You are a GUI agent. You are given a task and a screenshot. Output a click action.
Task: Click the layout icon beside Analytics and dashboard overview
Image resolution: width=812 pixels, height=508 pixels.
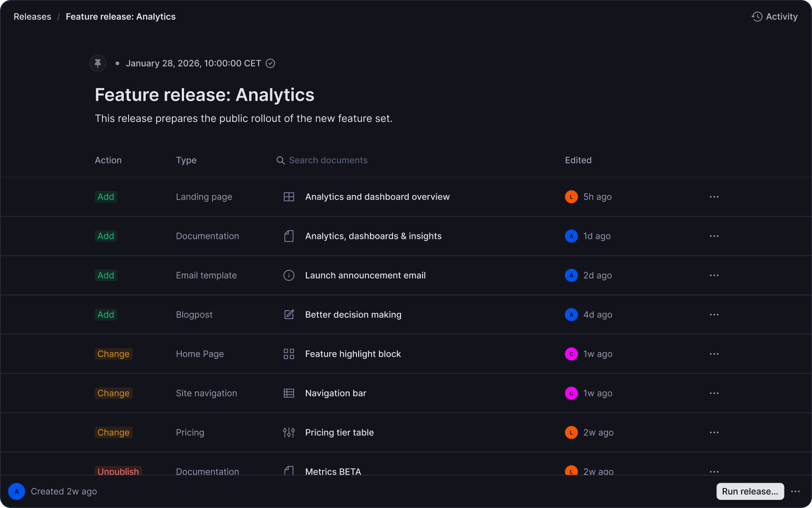tap(289, 197)
